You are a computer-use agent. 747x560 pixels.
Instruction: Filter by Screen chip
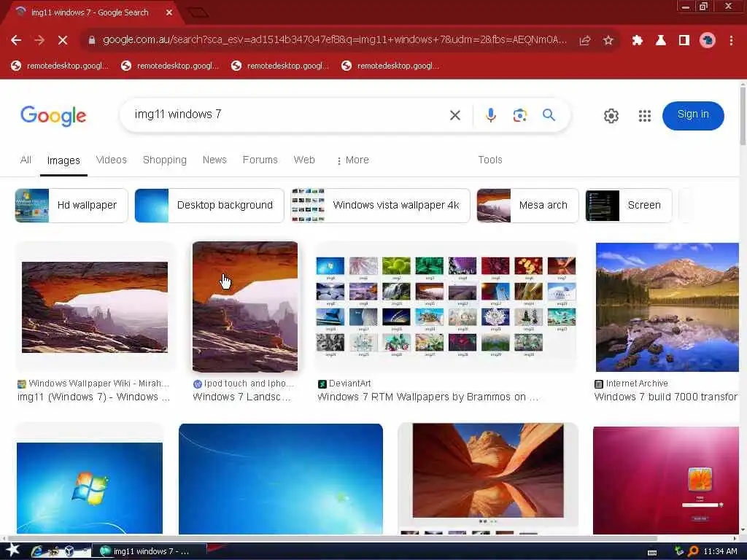(628, 205)
